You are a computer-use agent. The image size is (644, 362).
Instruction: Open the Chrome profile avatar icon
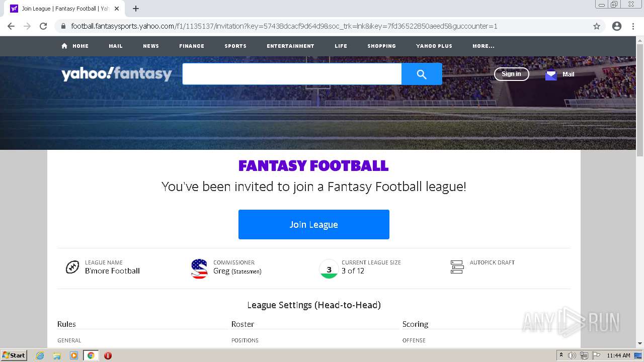click(x=617, y=26)
